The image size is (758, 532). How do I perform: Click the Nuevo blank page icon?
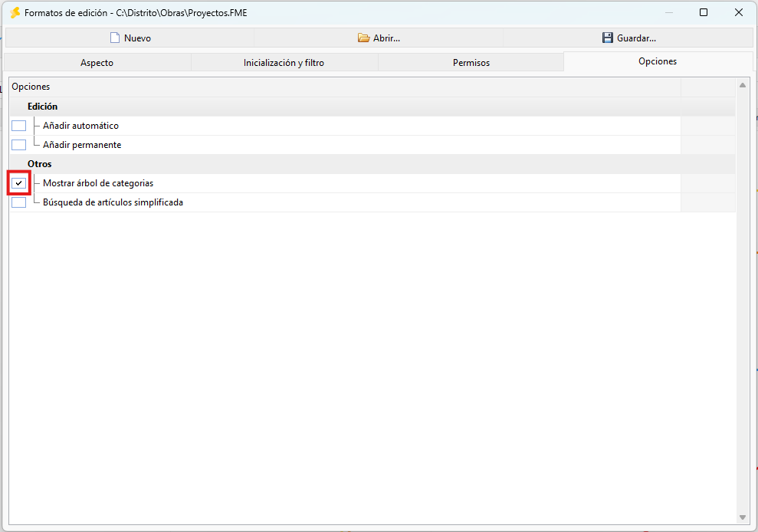click(x=114, y=38)
